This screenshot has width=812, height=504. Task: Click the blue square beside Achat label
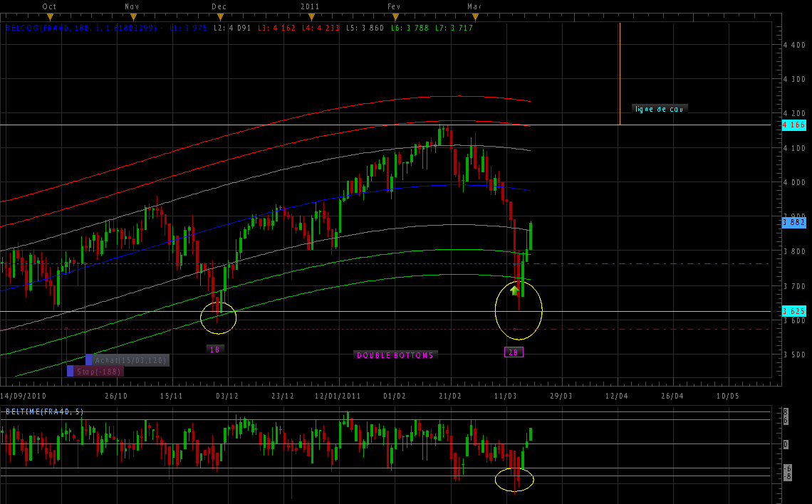tap(89, 360)
